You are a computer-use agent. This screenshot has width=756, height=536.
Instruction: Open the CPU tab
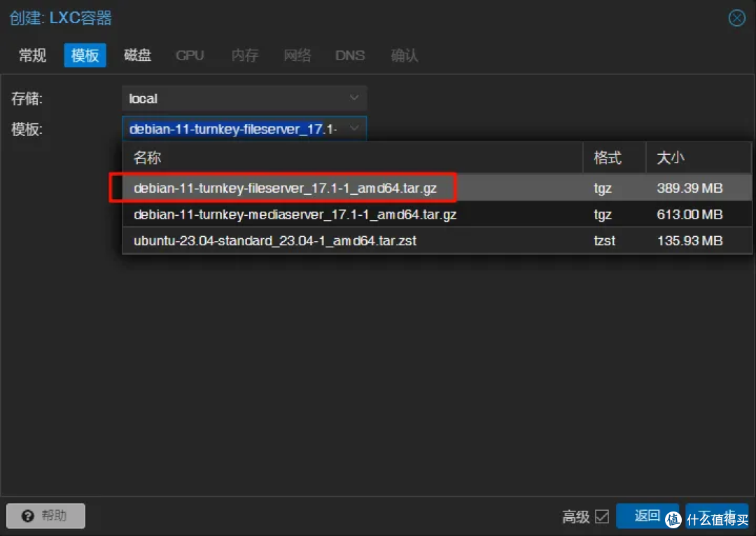tap(190, 55)
